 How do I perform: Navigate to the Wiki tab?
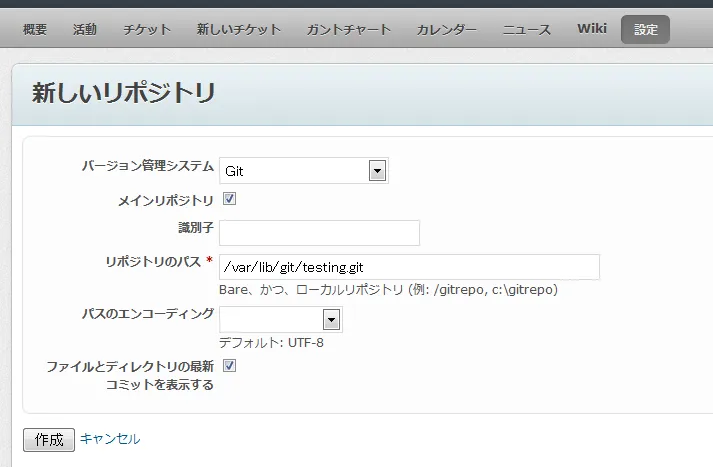pos(592,29)
